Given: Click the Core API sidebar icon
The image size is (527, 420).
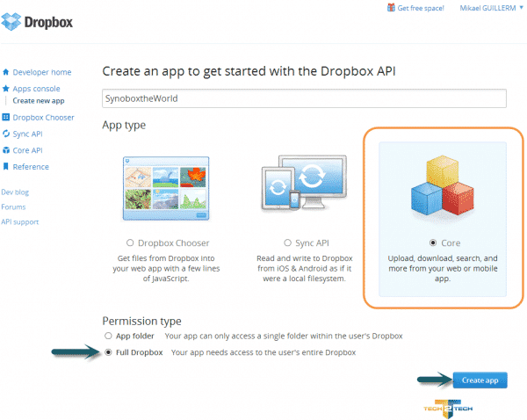Looking at the screenshot, I should (6, 150).
